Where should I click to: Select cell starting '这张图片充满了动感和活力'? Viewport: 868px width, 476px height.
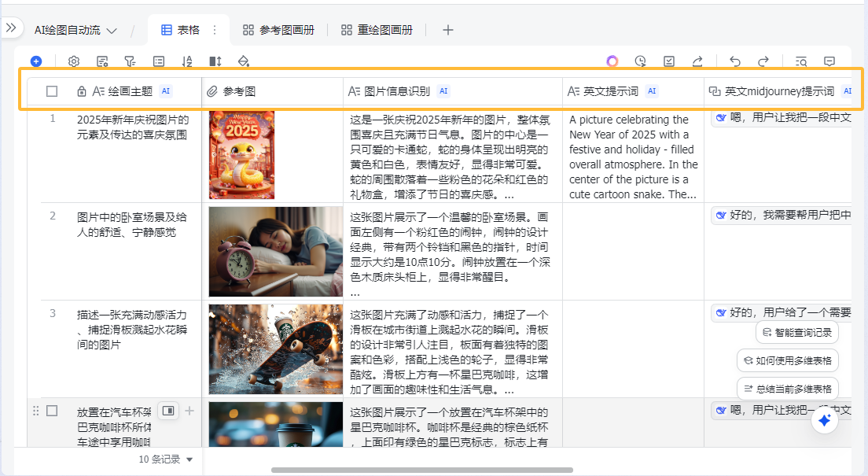coord(453,349)
